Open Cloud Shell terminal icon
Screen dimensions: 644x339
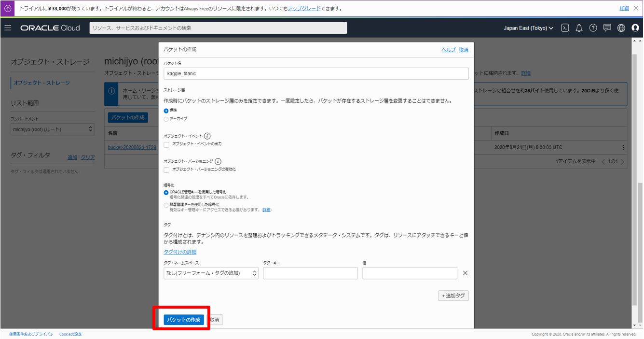(565, 28)
